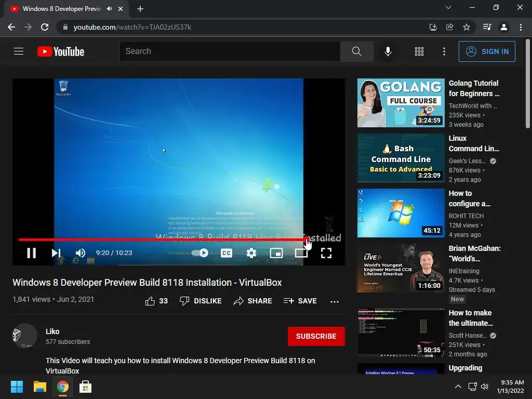The width and height of the screenshot is (532, 399).
Task: Open Golang Tutorial thumbnail
Action: tap(401, 103)
